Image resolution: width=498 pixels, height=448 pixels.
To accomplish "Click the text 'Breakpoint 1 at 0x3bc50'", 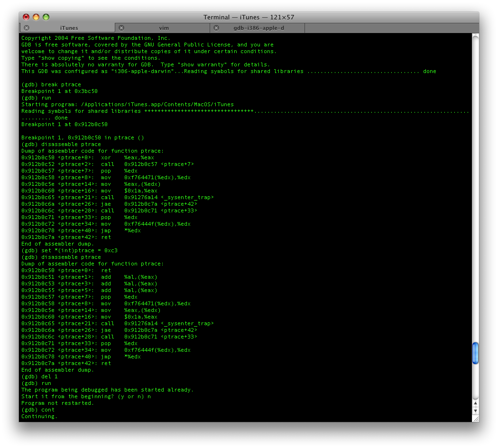I will click(x=59, y=91).
